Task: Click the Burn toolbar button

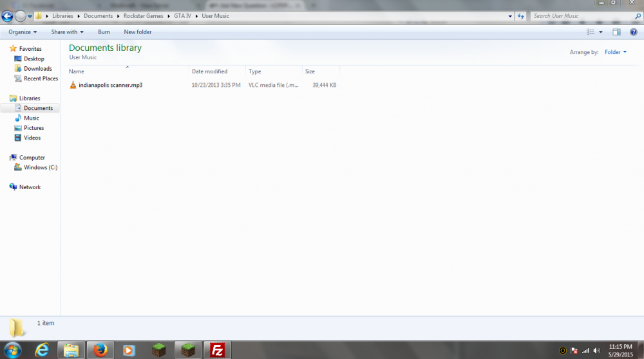Action: tap(104, 32)
